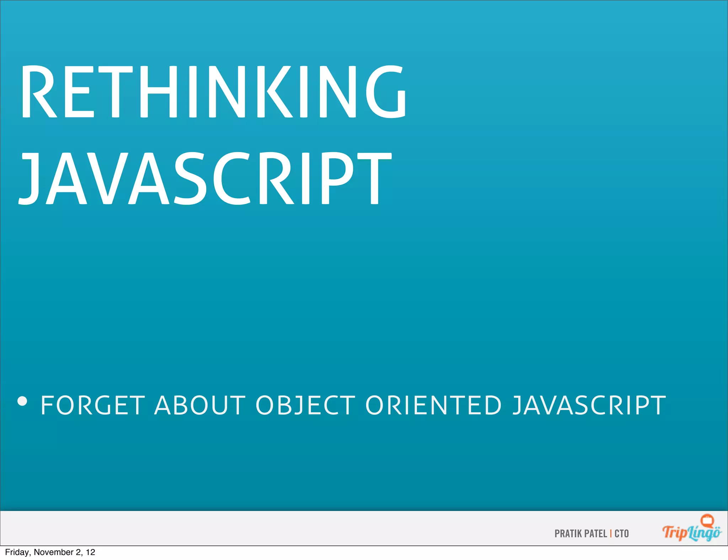Click the date 'Friday, November 2, 12'
This screenshot has width=728, height=560.
click(50, 552)
